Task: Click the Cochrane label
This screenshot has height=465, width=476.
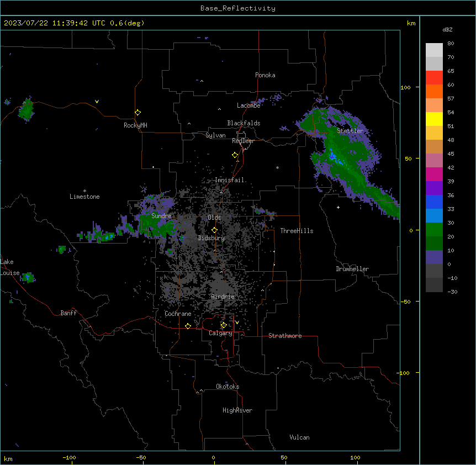Action: [x=178, y=314]
